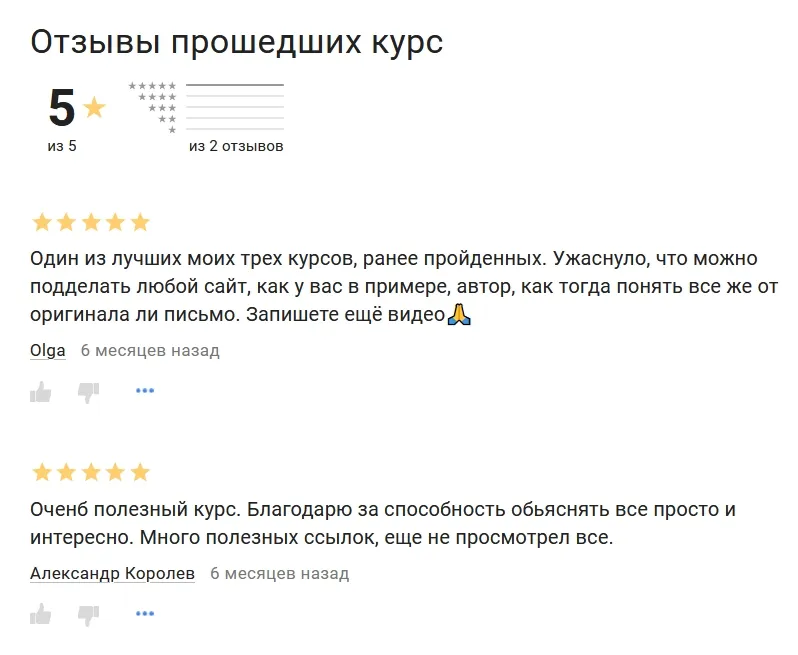Select the three-star row in rating histogram
Image resolution: width=798 pixels, height=655 pixels.
click(x=234, y=108)
